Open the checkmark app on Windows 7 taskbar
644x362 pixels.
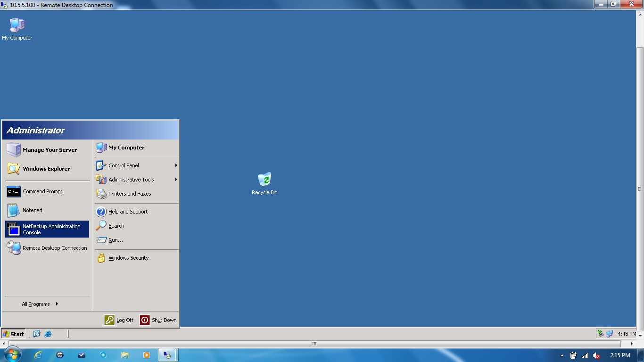[x=82, y=355]
